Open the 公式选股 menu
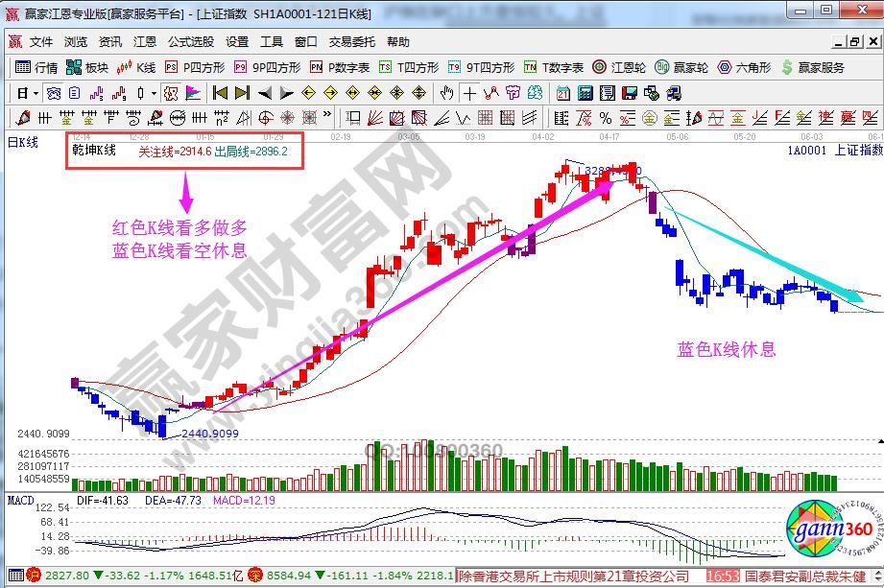884x588 pixels. 190,42
